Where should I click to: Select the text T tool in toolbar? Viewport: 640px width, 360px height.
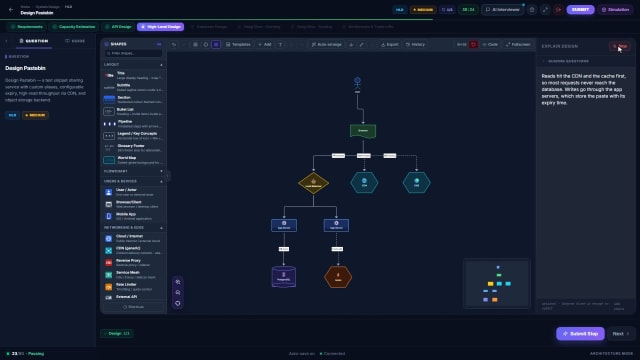point(280,44)
